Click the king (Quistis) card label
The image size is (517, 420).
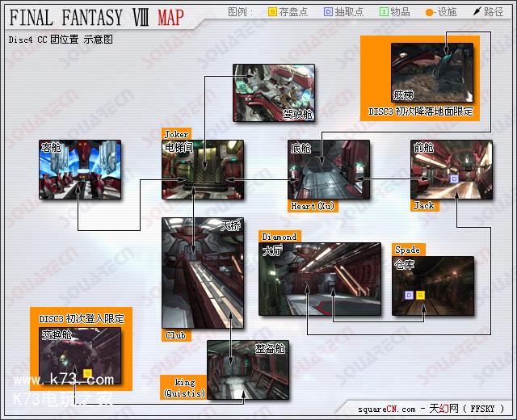click(185, 388)
